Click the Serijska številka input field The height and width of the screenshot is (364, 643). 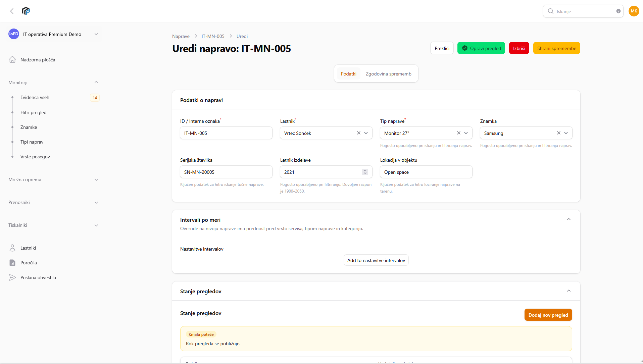(x=226, y=172)
